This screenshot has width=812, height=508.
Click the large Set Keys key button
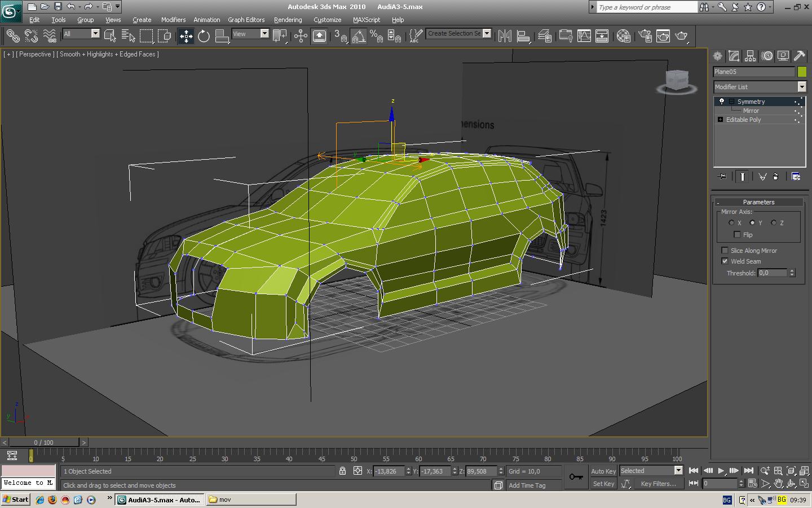coord(576,477)
